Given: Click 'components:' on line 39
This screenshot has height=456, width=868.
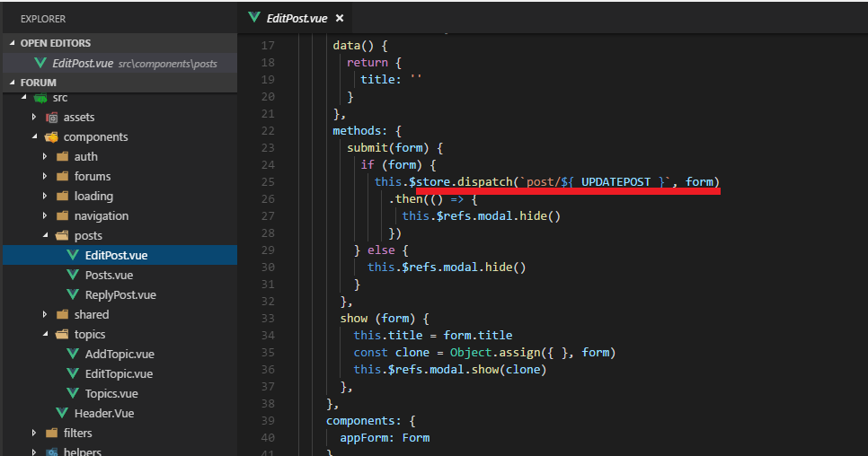Looking at the screenshot, I should tap(363, 421).
